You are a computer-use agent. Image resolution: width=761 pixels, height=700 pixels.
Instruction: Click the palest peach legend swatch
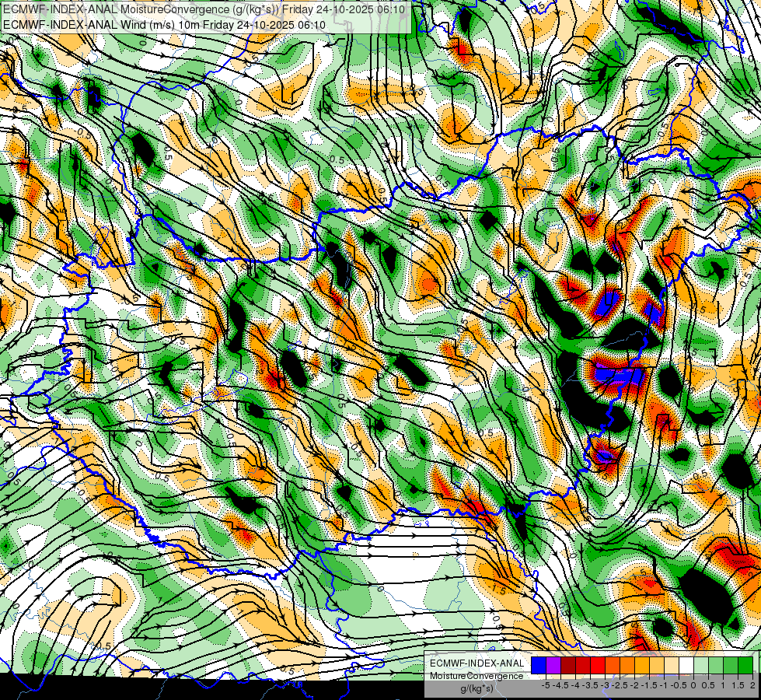(x=672, y=665)
